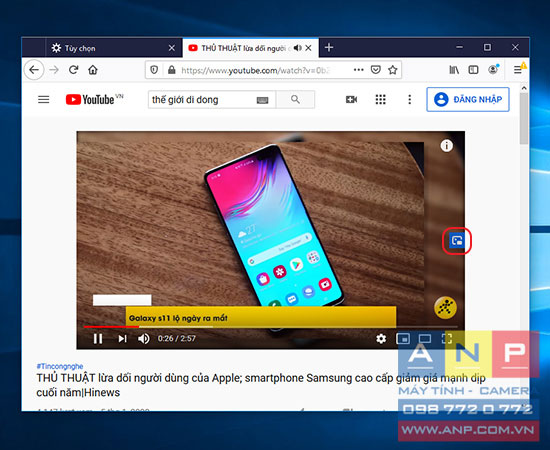Click the YouTube search magnifier button
This screenshot has height=450, width=550.
click(x=295, y=100)
